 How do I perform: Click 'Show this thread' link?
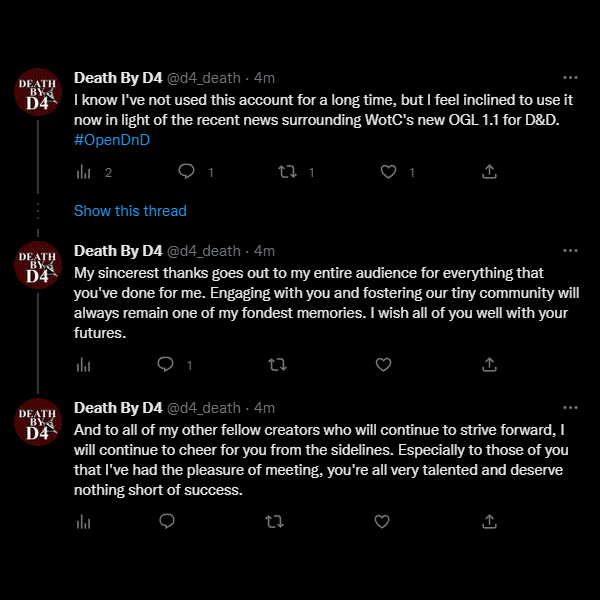(x=130, y=211)
